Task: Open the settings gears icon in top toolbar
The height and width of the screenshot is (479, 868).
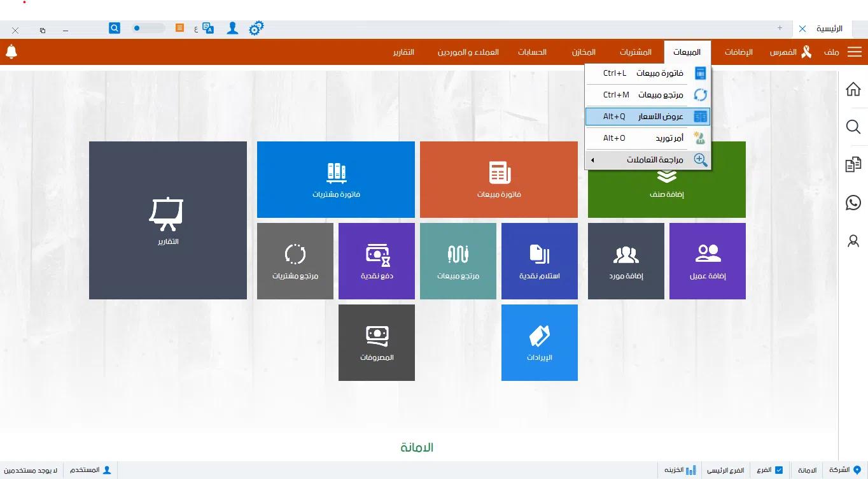Action: [x=256, y=29]
